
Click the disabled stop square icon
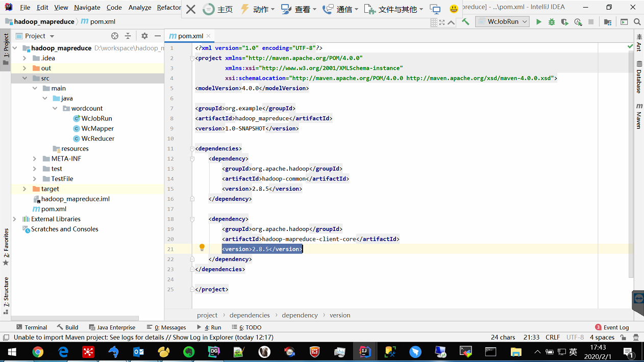point(591,22)
